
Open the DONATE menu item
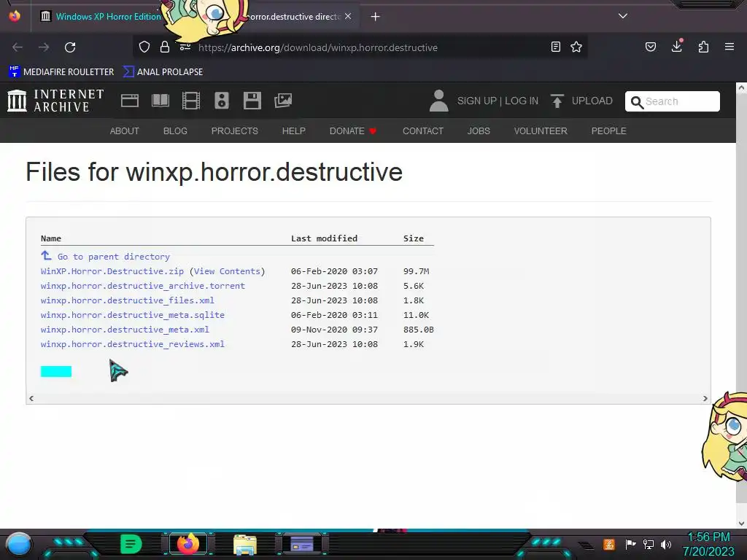point(353,131)
